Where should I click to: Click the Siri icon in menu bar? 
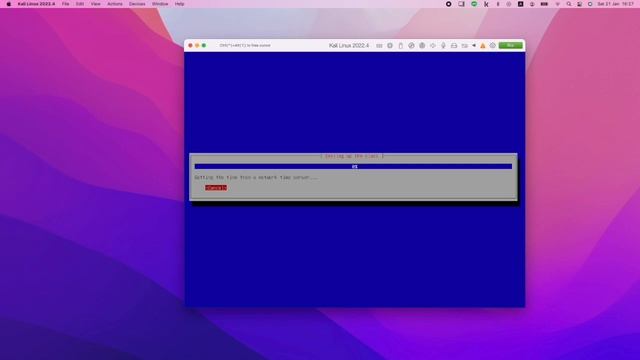click(x=590, y=4)
